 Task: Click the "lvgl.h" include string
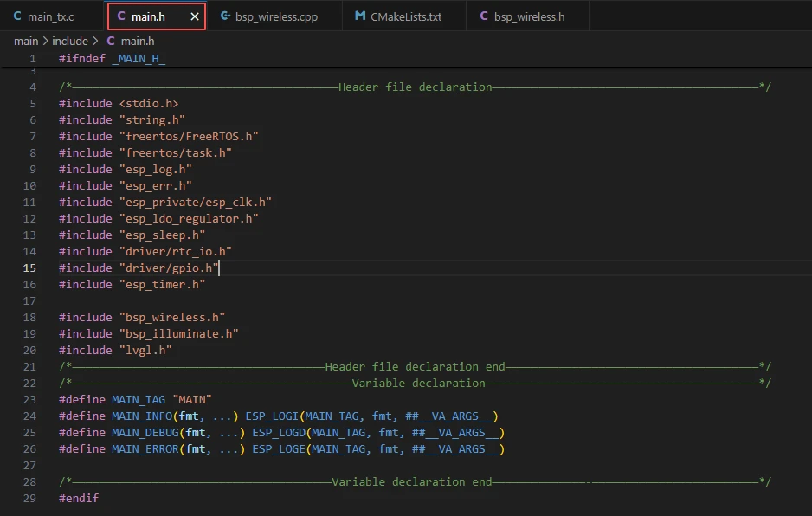click(145, 351)
